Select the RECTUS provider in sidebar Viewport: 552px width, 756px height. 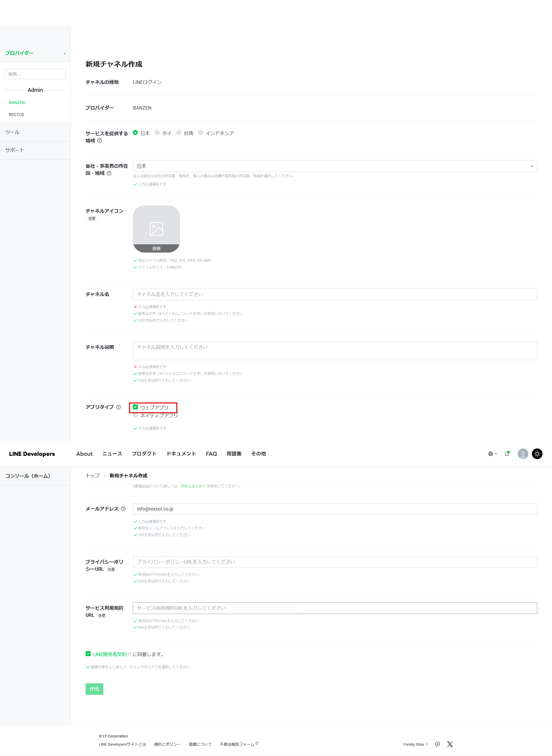(x=16, y=115)
